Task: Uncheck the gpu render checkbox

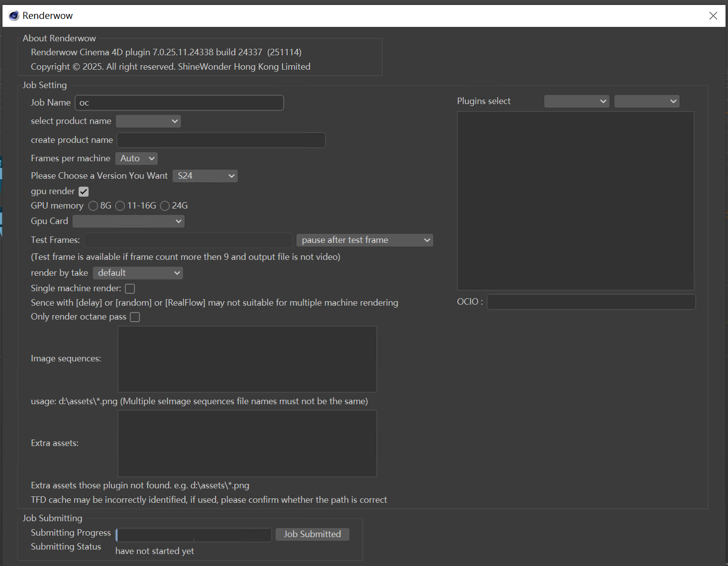Action: point(84,192)
